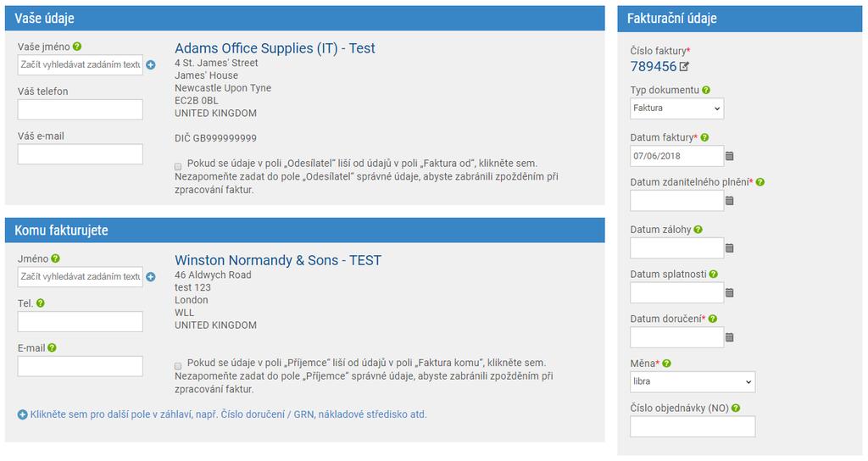
Task: Focus the Číslo objednávky (NO) field
Action: 693,427
